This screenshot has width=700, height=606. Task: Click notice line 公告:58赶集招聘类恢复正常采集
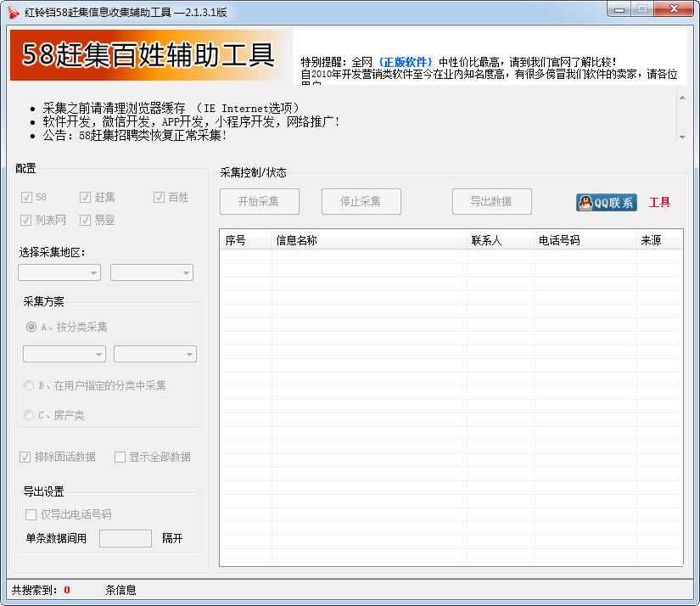point(134,135)
